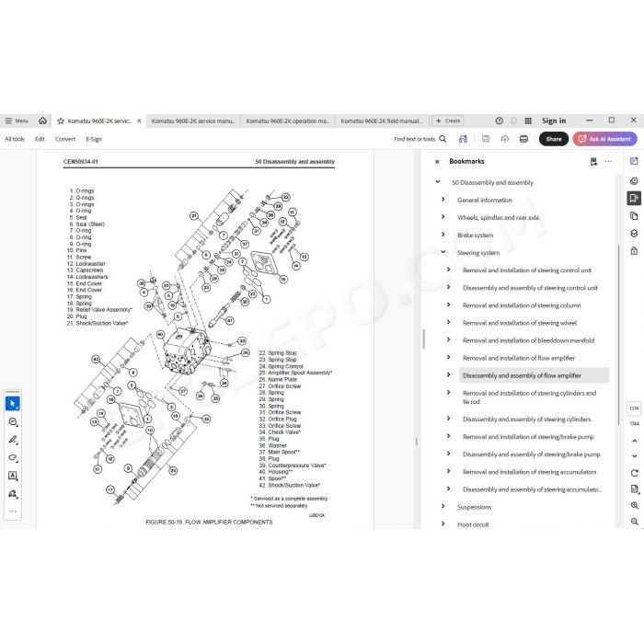The width and height of the screenshot is (644, 644).
Task: Open the Layers icon in right sidebar
Action: (x=634, y=234)
